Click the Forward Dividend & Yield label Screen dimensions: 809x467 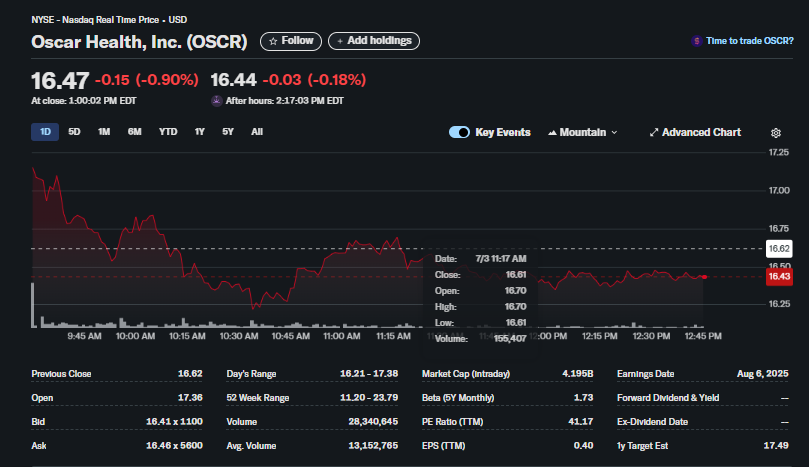668,398
